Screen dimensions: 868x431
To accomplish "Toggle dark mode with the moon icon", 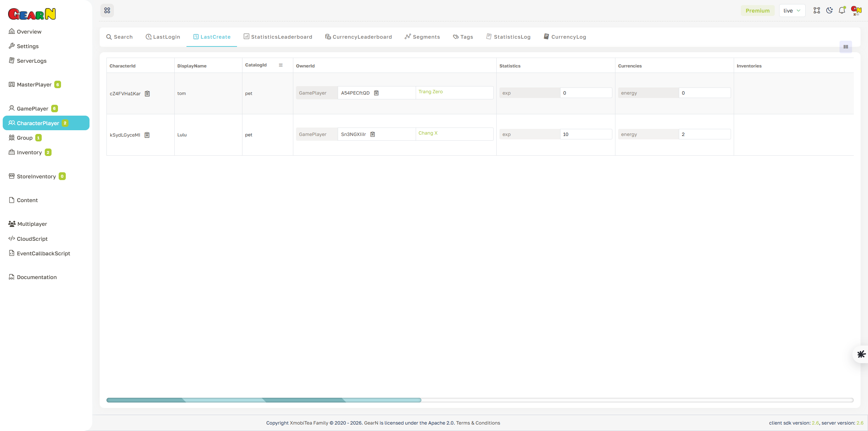I will pyautogui.click(x=829, y=11).
